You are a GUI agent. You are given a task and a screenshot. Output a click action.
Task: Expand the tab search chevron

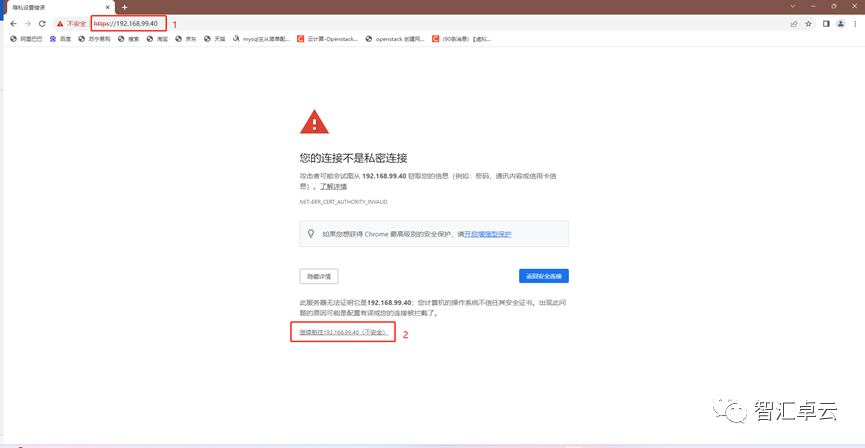coord(793,6)
